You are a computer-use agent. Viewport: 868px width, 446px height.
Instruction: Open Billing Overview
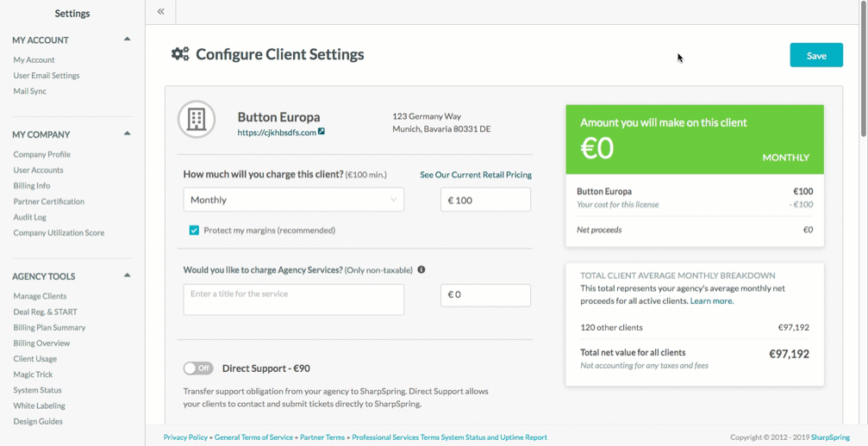(x=41, y=344)
